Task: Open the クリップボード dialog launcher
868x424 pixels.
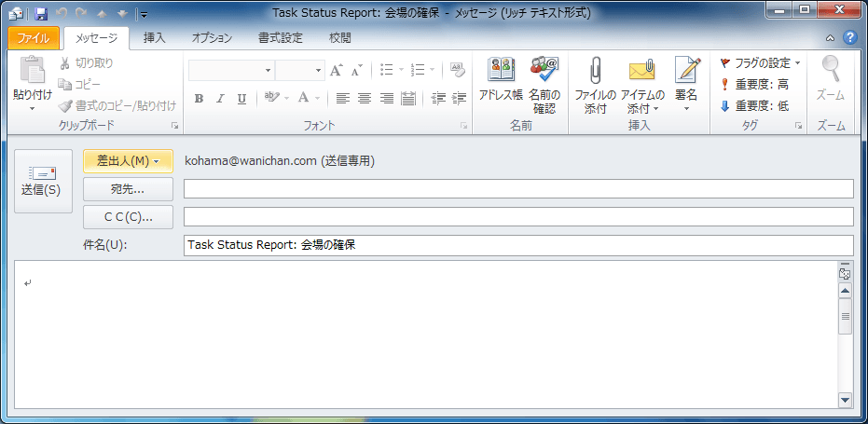Action: 175,126
